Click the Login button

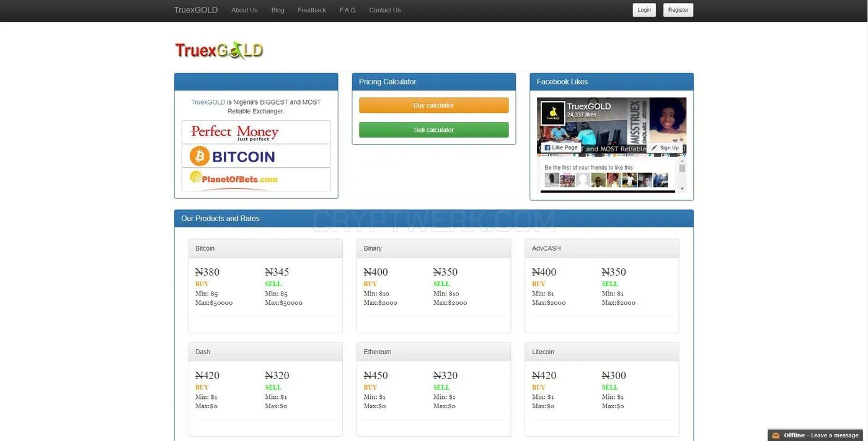pyautogui.click(x=644, y=10)
